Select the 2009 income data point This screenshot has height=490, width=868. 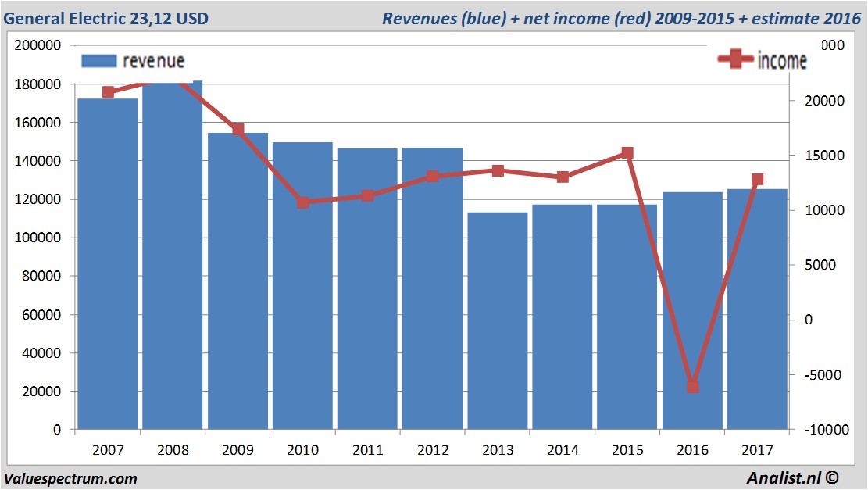click(x=238, y=130)
